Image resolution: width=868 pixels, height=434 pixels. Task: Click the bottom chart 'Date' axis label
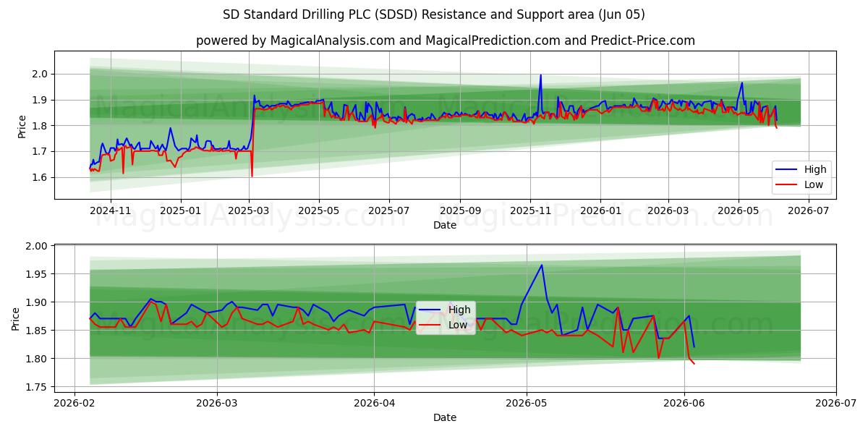(445, 417)
